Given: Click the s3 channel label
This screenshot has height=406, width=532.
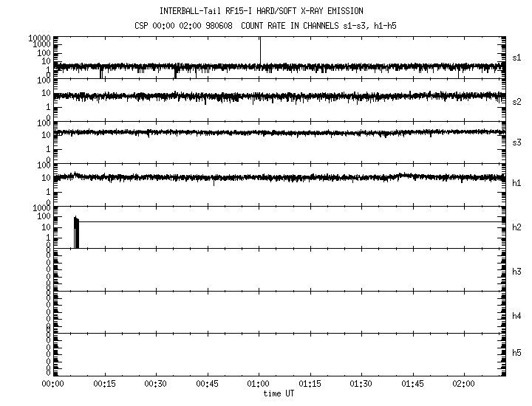Looking at the screenshot, I should click(x=517, y=142).
